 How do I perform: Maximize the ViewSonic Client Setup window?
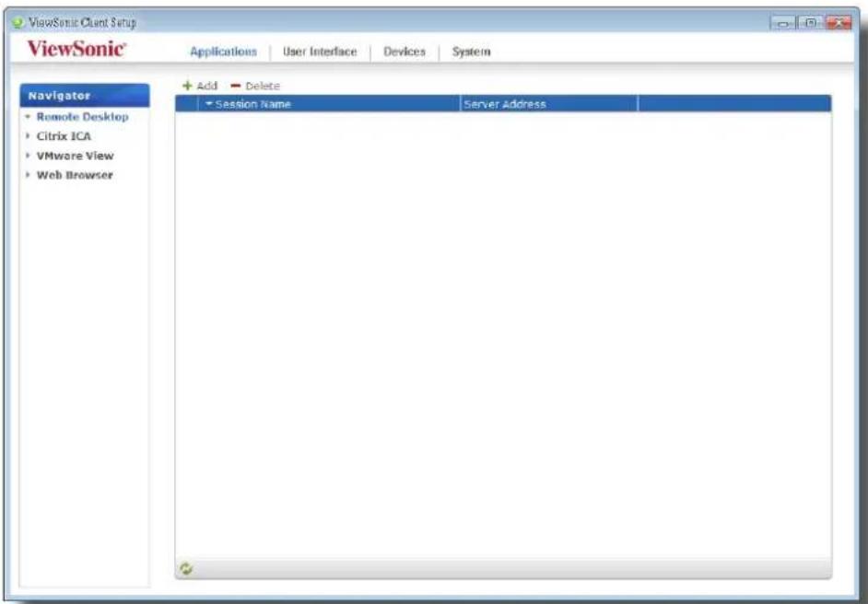[x=810, y=23]
